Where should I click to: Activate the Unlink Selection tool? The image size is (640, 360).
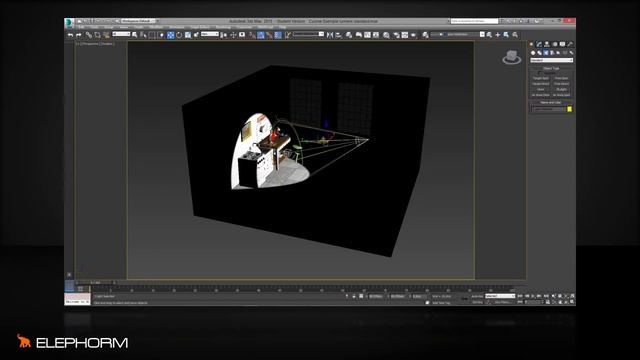[97, 35]
